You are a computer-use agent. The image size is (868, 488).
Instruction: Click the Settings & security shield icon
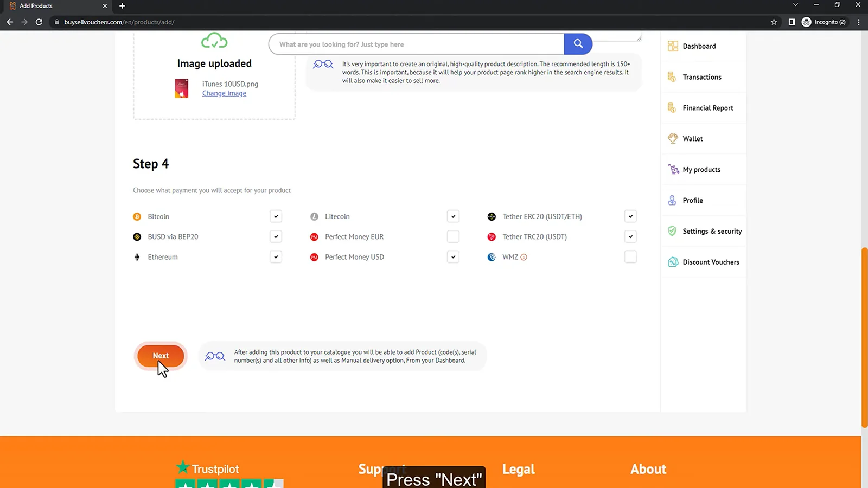[672, 231]
